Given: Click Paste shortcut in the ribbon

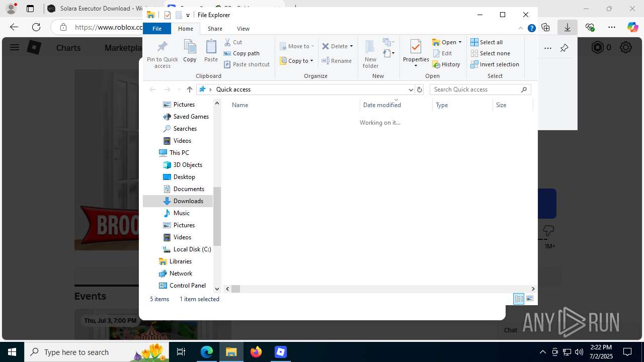Looking at the screenshot, I should point(247,64).
